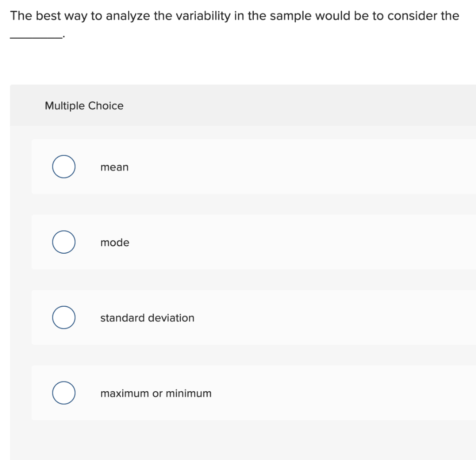
Task: Select the radio button beside mean
Action: pyautogui.click(x=64, y=166)
